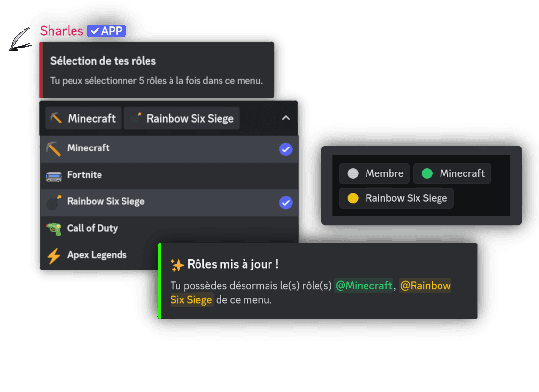539x392 pixels.
Task: Click the grey color dot on Membre role
Action: click(353, 173)
